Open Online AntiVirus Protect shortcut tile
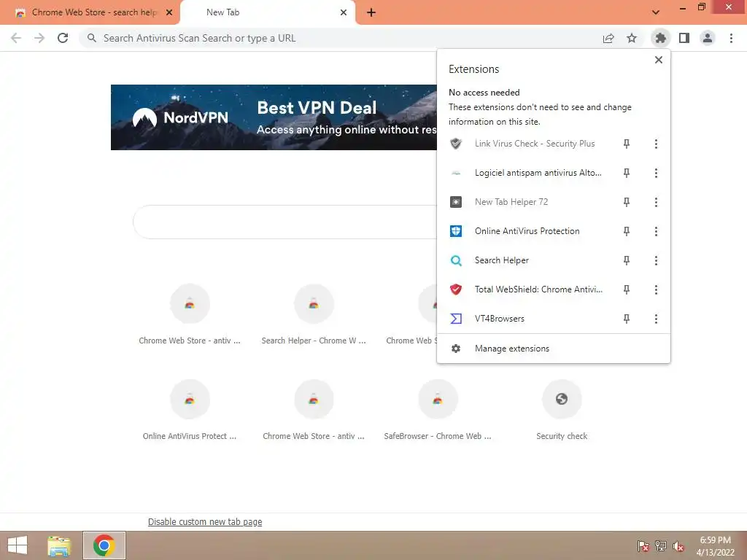Image resolution: width=747 pixels, height=560 pixels. click(190, 409)
